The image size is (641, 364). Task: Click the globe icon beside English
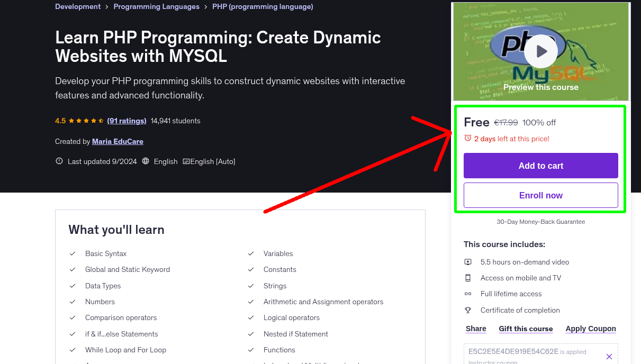tap(146, 161)
